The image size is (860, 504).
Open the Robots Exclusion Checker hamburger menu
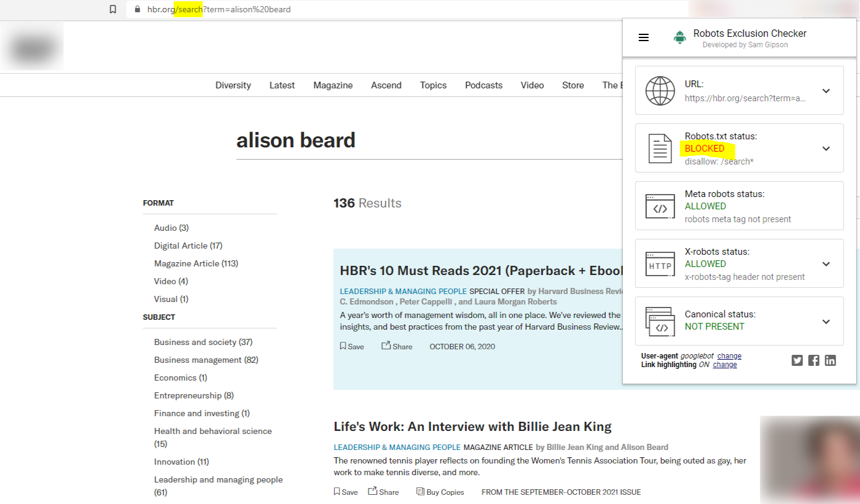(x=643, y=37)
